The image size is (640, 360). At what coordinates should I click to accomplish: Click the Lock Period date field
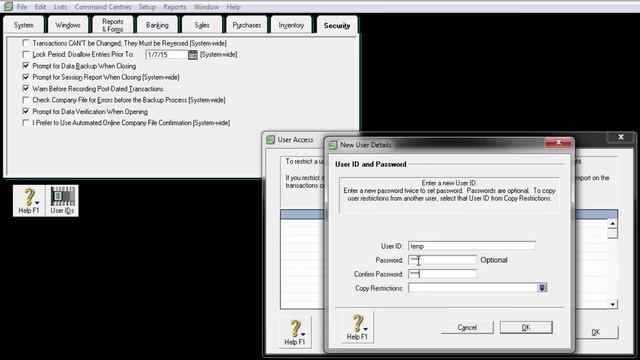[x=167, y=55]
